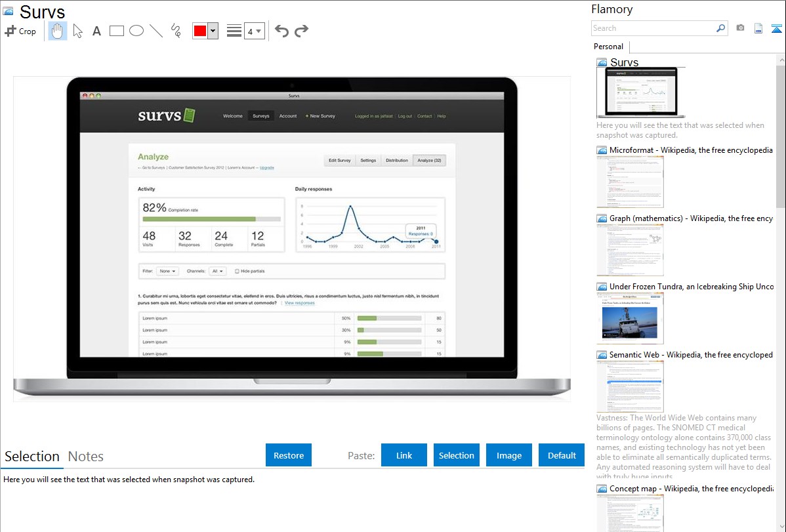Switch to the Selection tab

click(x=32, y=457)
